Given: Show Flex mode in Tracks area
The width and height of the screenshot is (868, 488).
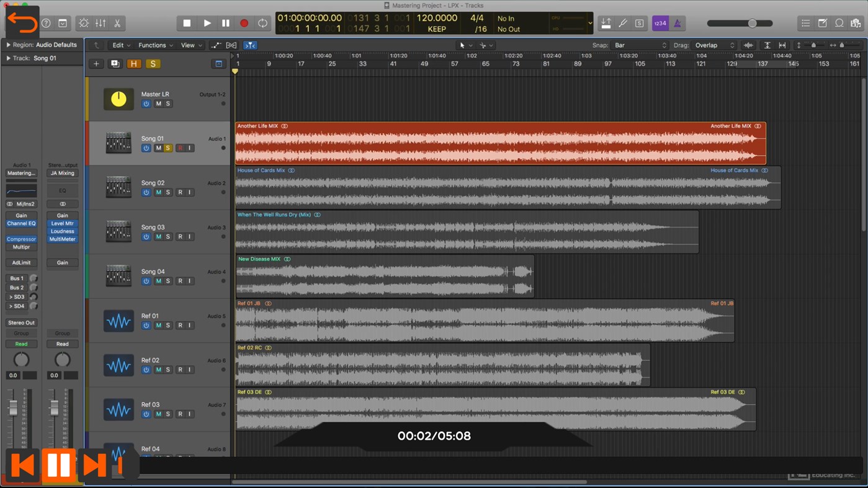Looking at the screenshot, I should tap(231, 45).
